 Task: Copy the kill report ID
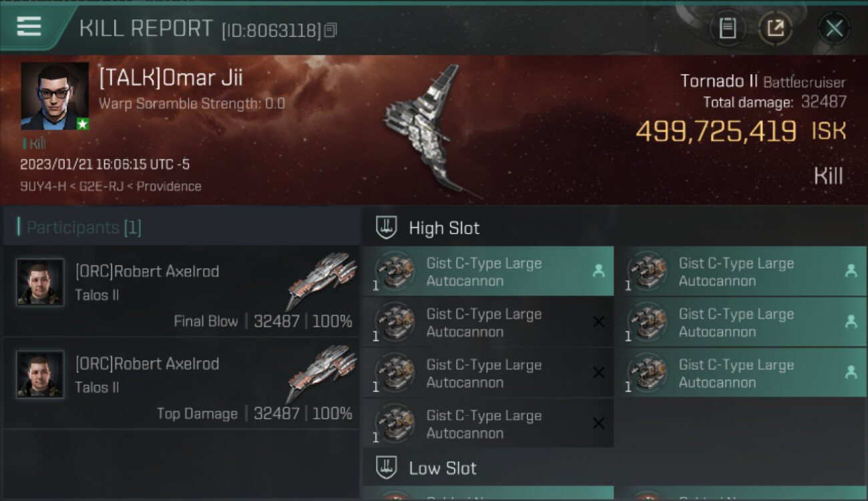coord(331,30)
